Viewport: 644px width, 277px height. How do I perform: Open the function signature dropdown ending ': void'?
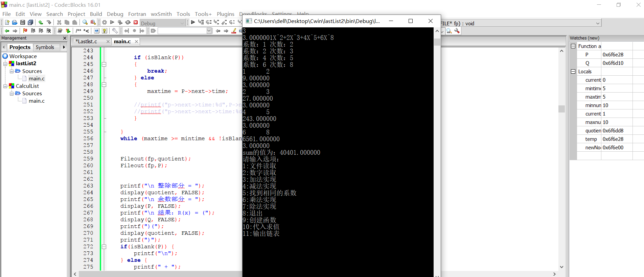point(598,23)
